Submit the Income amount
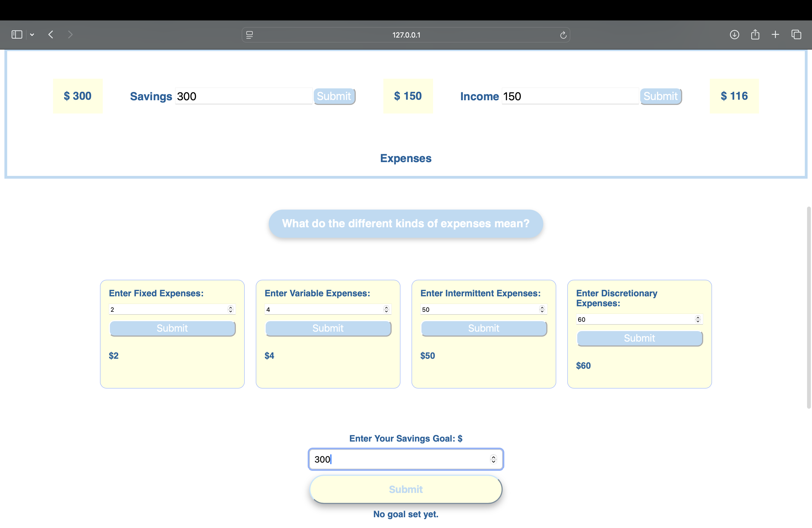Viewport: 812px width, 528px height. (661, 96)
